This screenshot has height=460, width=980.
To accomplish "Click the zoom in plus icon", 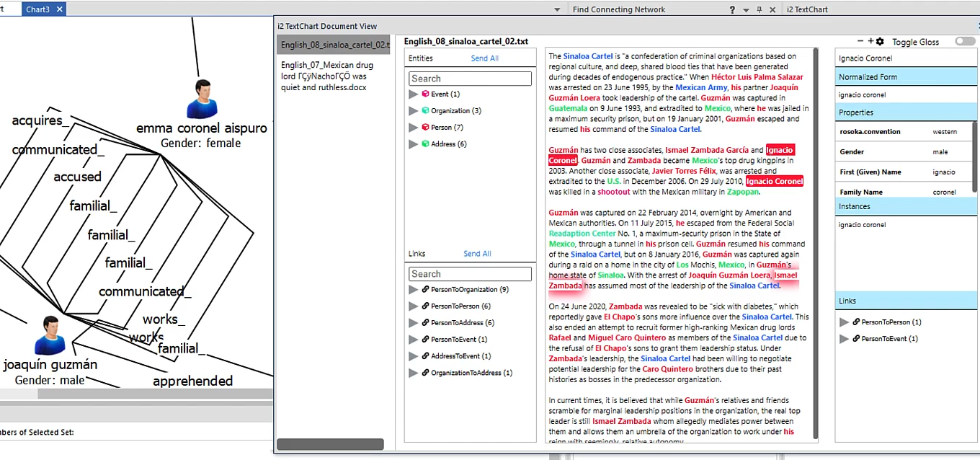I will 870,42.
